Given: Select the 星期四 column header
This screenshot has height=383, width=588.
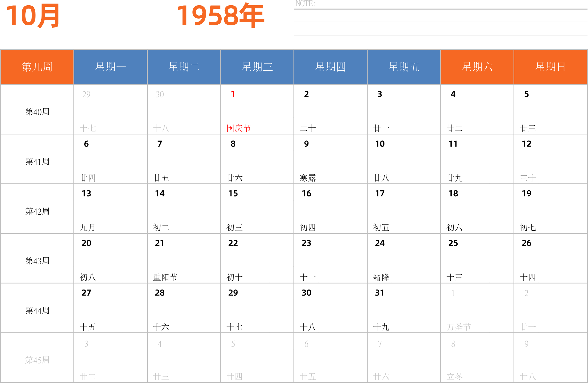Looking at the screenshot, I should (331, 67).
